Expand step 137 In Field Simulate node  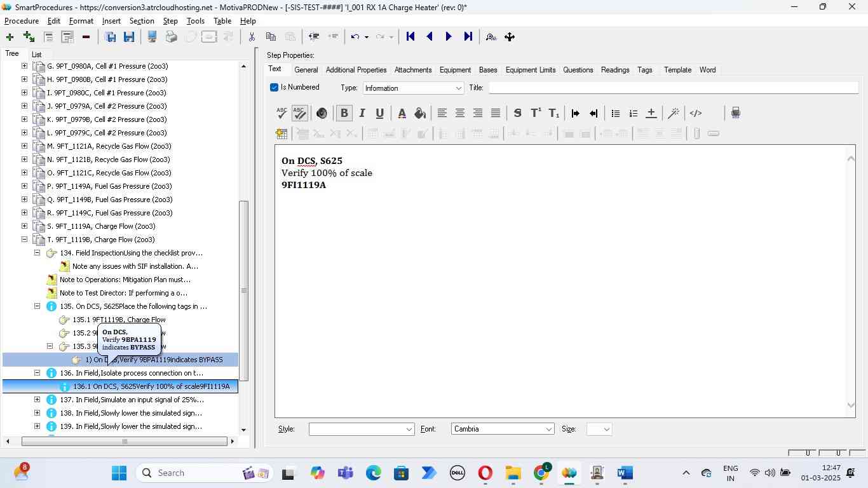pos(37,400)
